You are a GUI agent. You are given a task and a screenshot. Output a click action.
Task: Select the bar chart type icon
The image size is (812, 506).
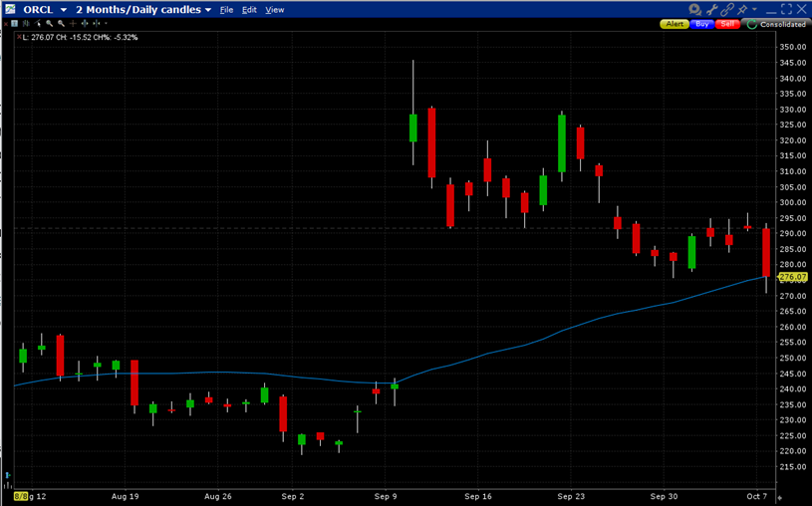point(26,23)
